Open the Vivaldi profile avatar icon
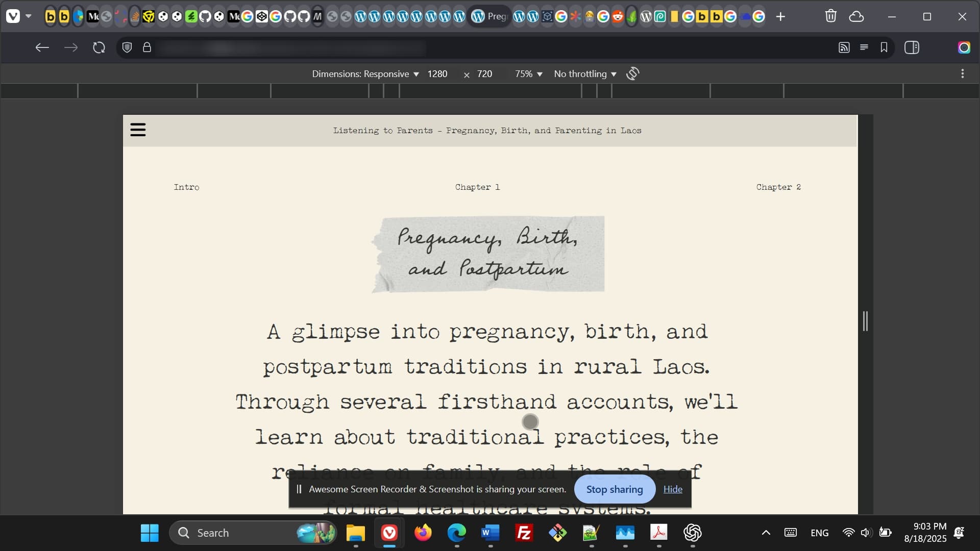 [x=964, y=47]
